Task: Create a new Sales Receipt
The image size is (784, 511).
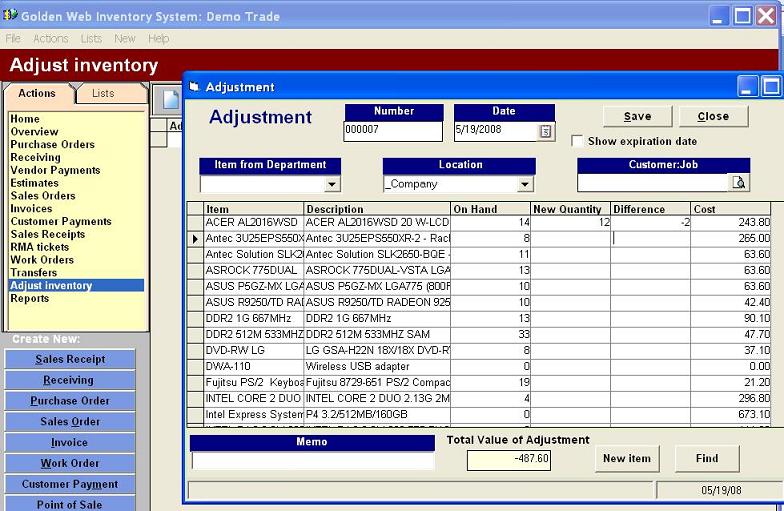Action: (70, 360)
